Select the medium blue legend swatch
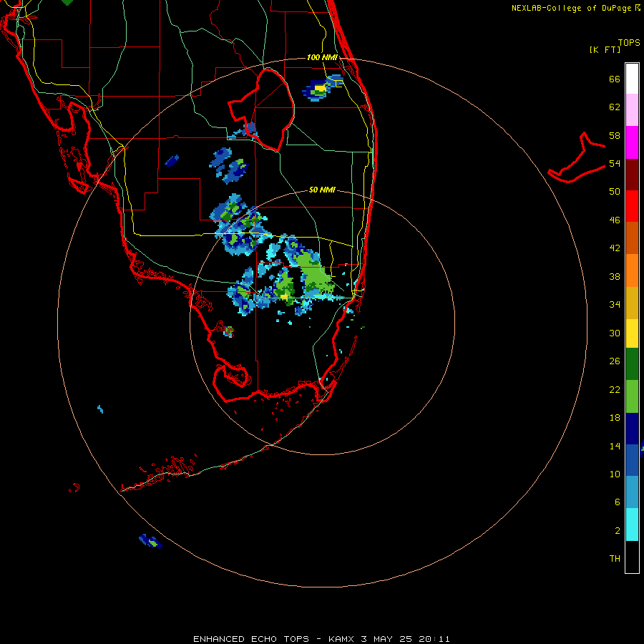644x644 pixels. 632,460
